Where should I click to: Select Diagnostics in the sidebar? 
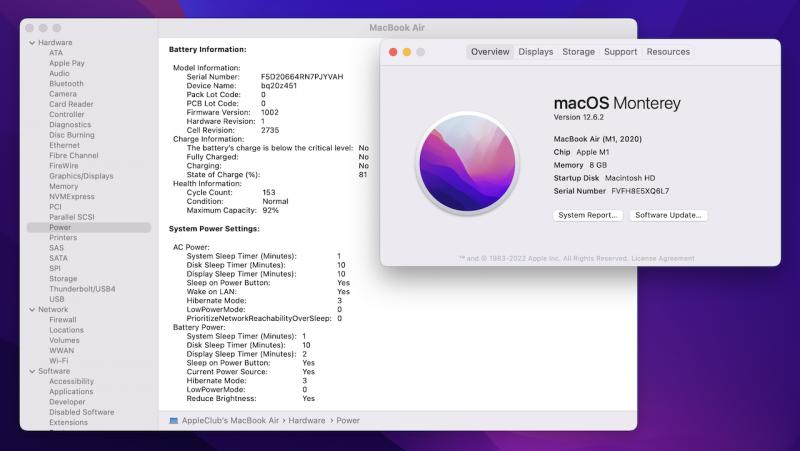click(70, 124)
